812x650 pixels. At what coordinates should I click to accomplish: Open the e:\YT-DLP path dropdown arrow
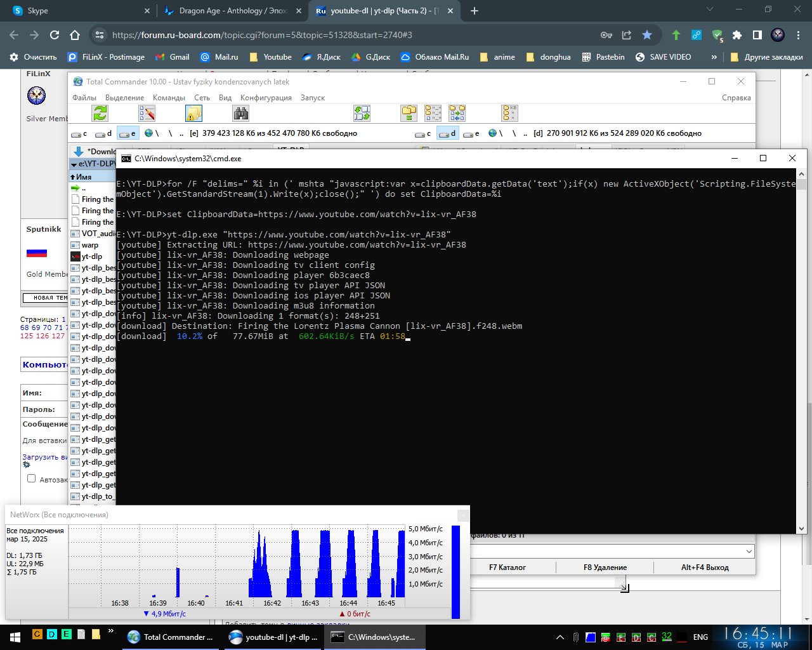74,164
